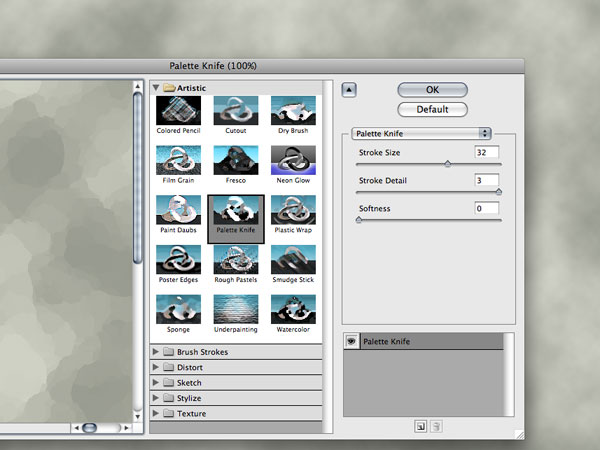Image resolution: width=600 pixels, height=450 pixels.
Task: Choose the Cutout filter thumbnail
Action: coord(236,111)
